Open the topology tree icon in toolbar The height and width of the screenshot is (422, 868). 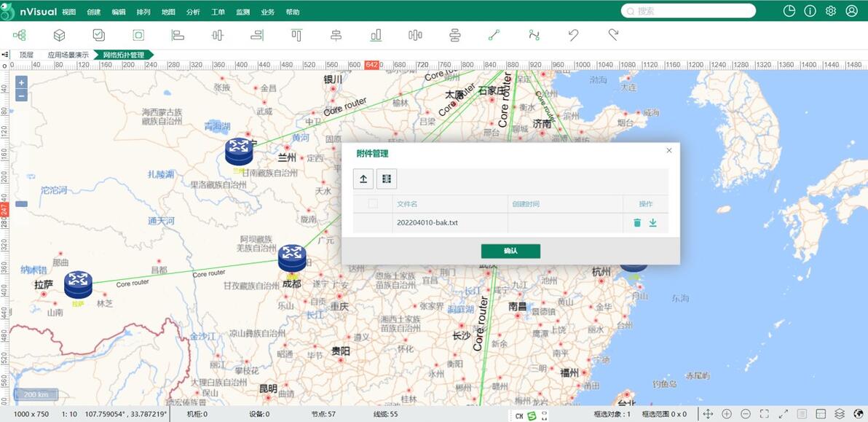tap(20, 35)
